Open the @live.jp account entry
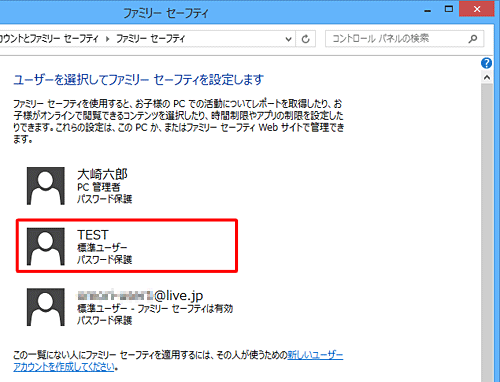 [130, 307]
